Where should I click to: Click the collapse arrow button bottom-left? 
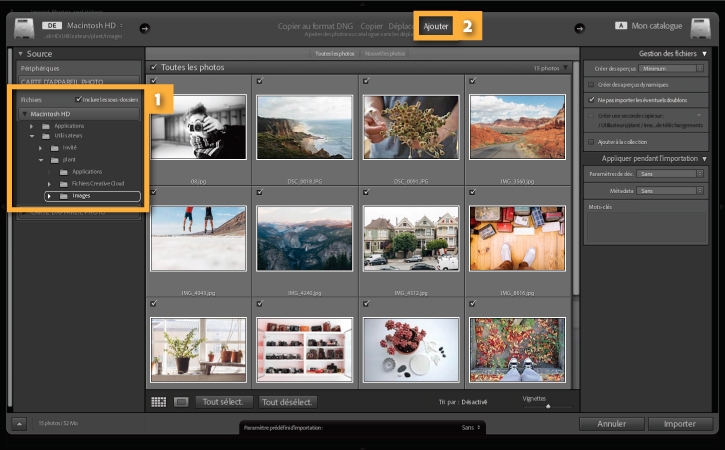pyautogui.click(x=19, y=423)
